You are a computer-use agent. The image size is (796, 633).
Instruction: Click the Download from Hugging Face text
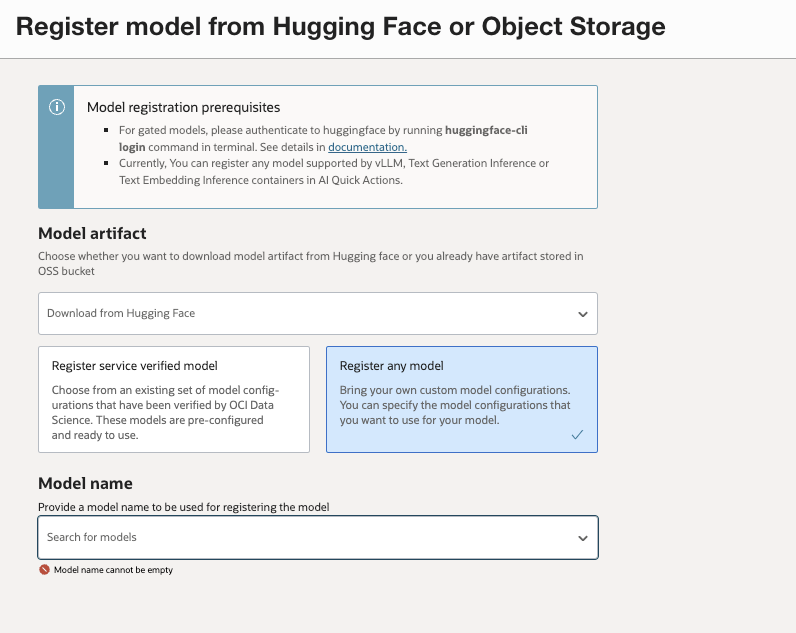click(x=121, y=313)
